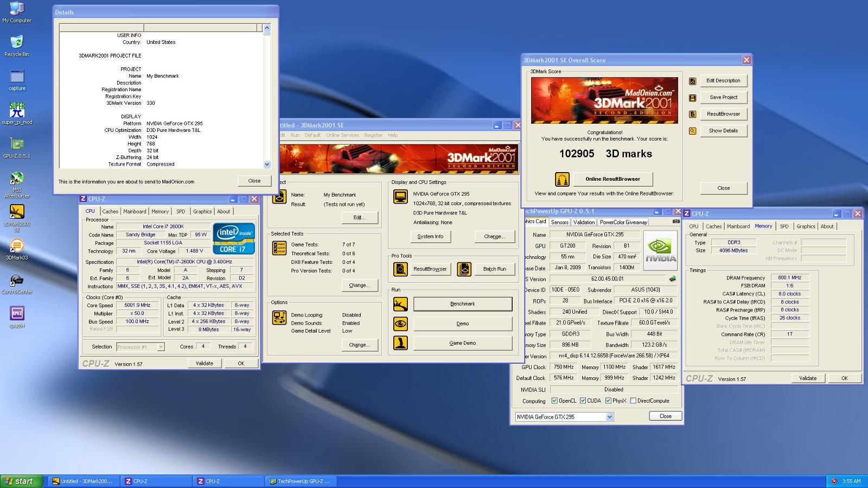Click the Show Details magnifier icon

(692, 131)
